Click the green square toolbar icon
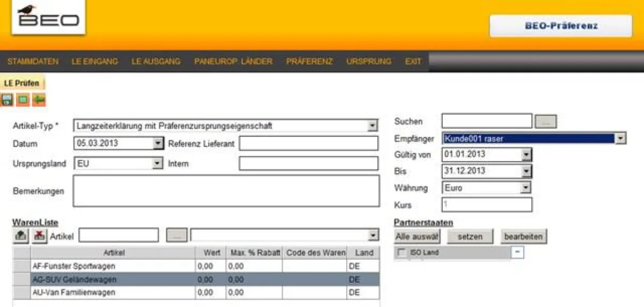644x307 pixels. [x=23, y=100]
